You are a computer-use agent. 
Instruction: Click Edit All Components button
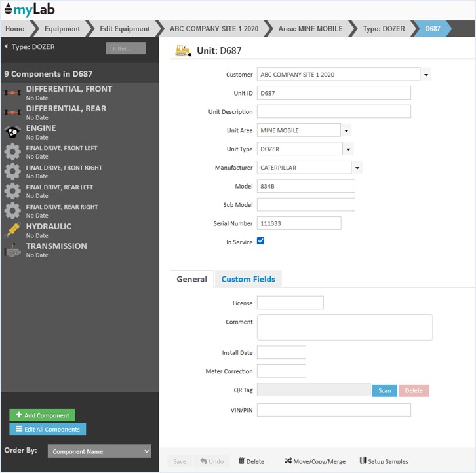tap(48, 430)
